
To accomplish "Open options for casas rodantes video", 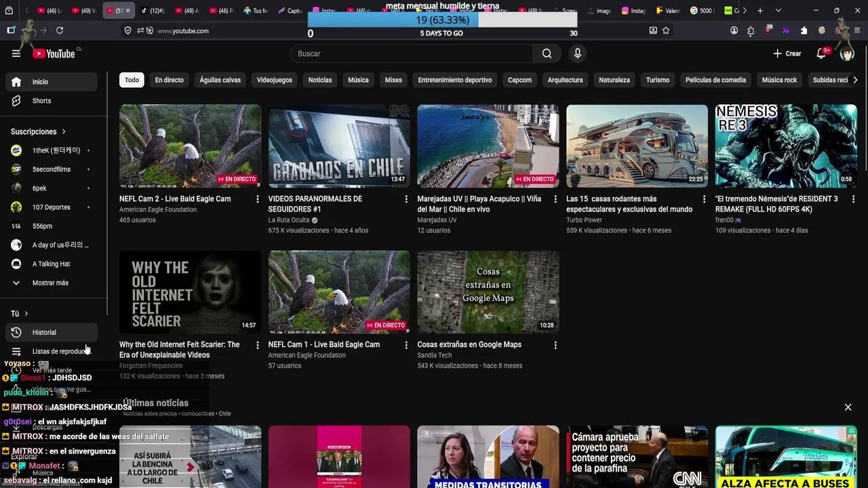I will coord(705,199).
